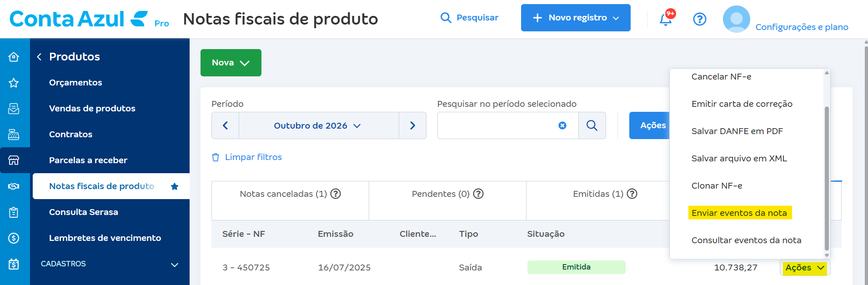This screenshot has width=868, height=285.
Task: Click Situação column header
Action: click(x=546, y=234)
